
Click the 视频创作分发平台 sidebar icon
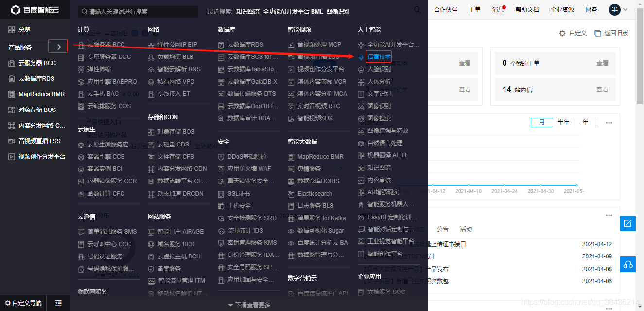[x=11, y=157]
